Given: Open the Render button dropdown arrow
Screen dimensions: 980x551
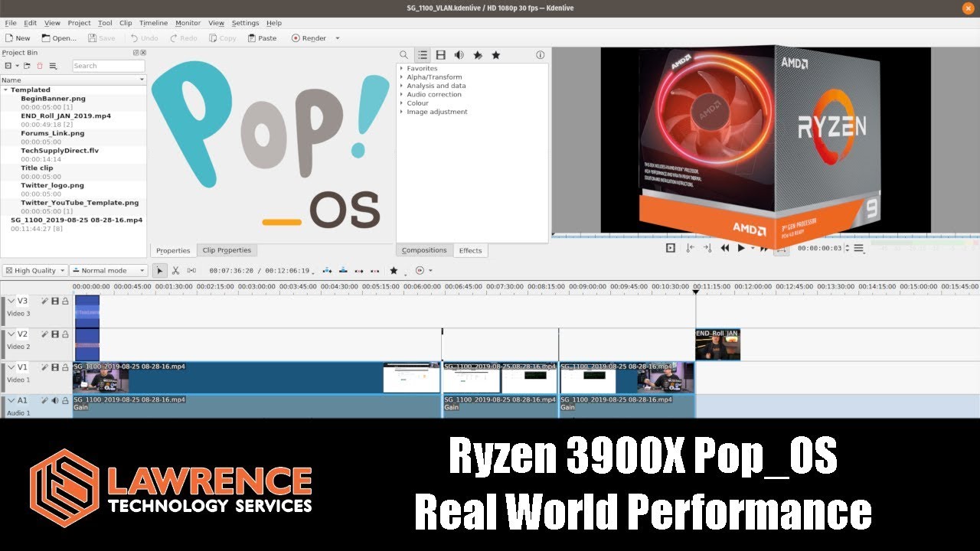Looking at the screenshot, I should (338, 38).
